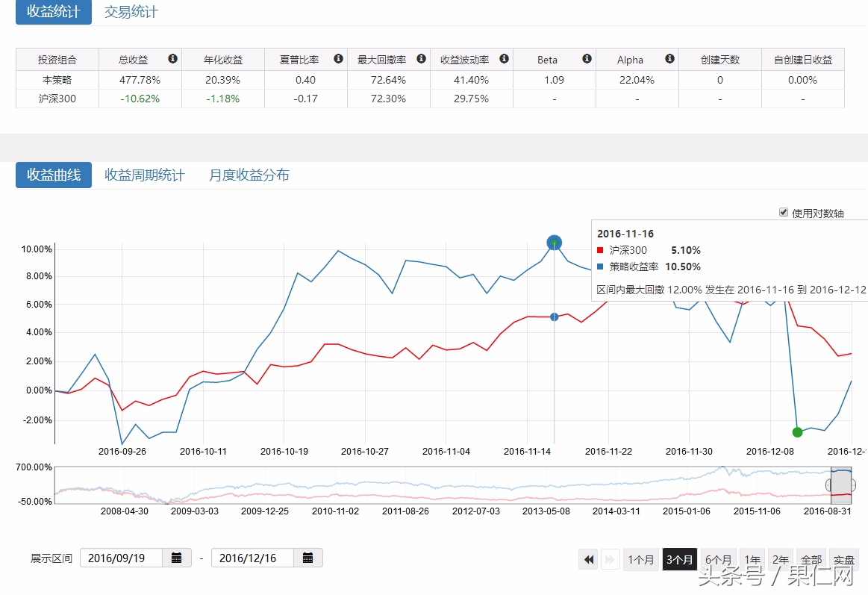Viewport: 868px width, 595px height.
Task: Select the 月度收益分布 tab
Action: (249, 175)
